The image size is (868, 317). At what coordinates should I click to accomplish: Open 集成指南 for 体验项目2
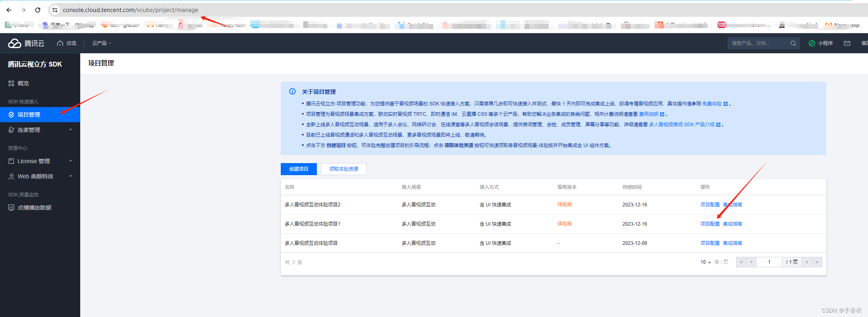pos(732,205)
